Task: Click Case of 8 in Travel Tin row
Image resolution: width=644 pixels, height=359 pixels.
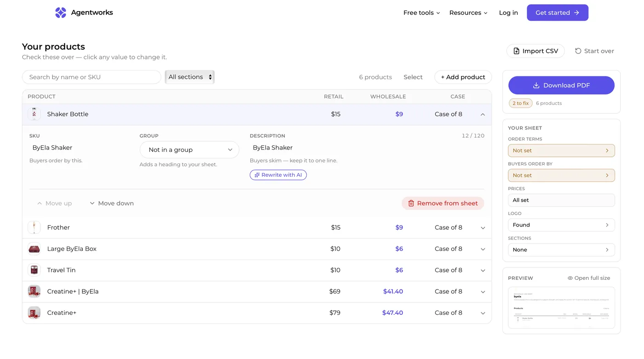Action: [448, 270]
